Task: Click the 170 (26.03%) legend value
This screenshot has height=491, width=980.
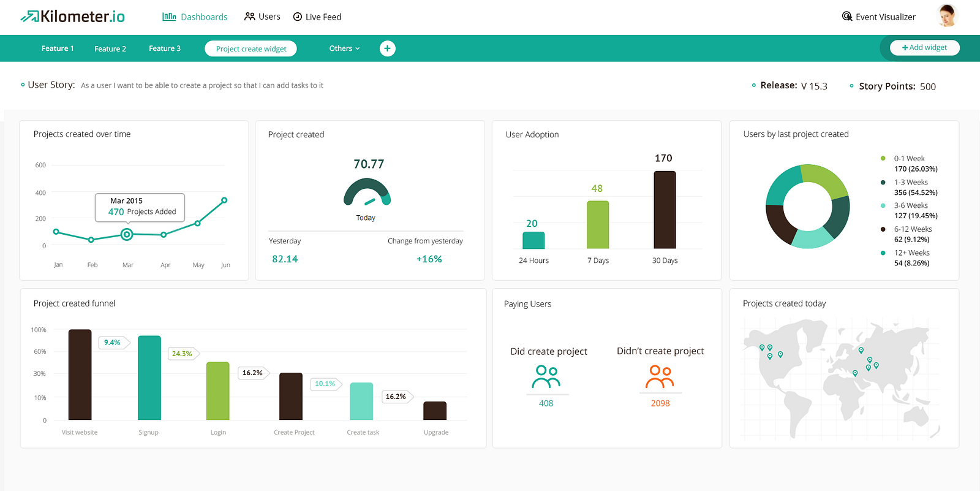Action: pyautogui.click(x=916, y=169)
